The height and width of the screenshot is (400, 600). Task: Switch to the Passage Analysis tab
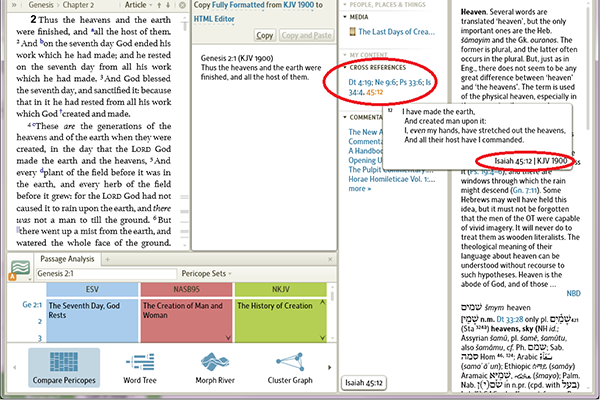(x=67, y=259)
